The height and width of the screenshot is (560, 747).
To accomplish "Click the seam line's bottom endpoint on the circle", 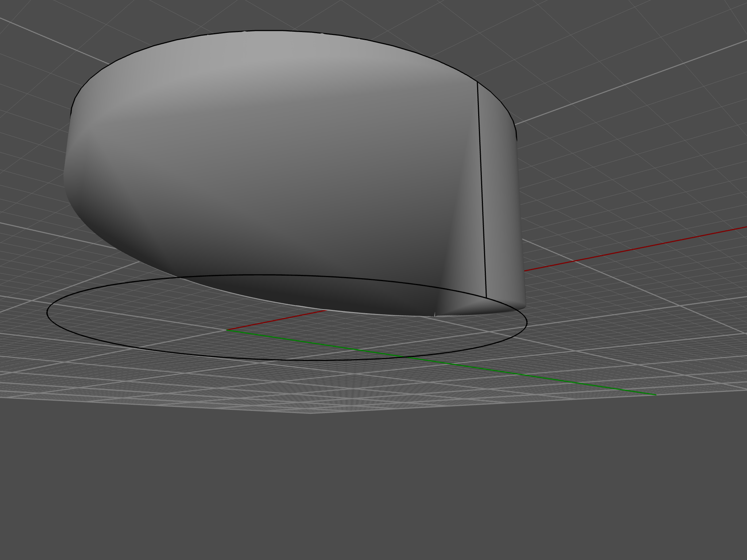I will point(487,297).
